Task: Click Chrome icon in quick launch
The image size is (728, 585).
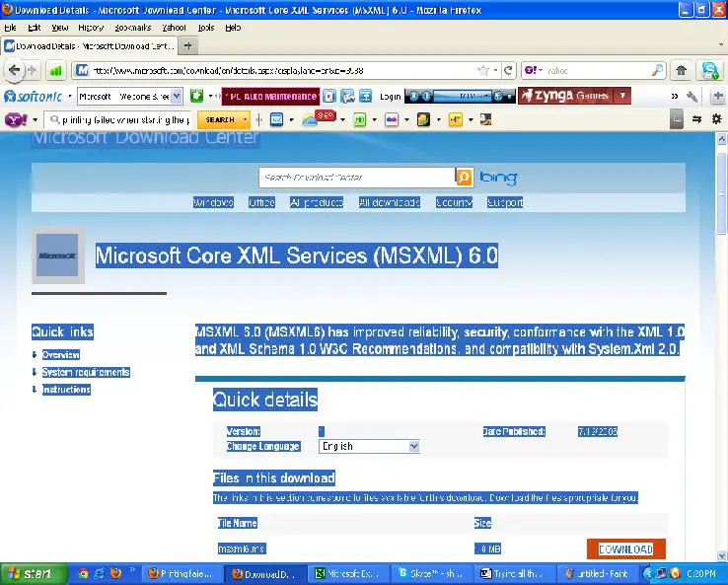Action: [83, 574]
